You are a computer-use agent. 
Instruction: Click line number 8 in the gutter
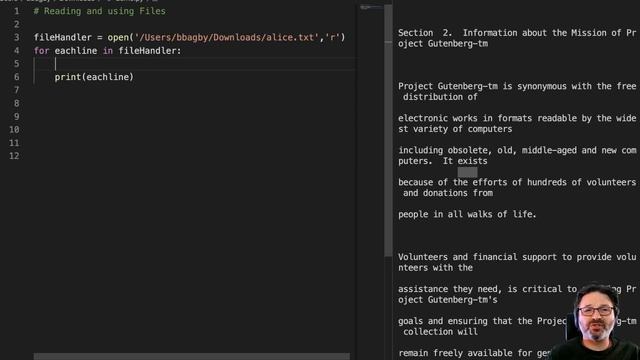pos(16,103)
